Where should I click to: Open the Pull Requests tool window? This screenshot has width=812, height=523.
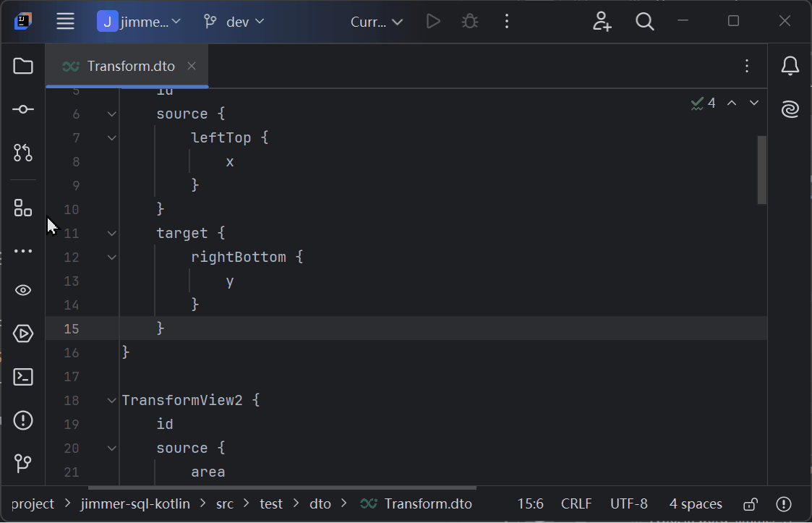click(x=23, y=153)
